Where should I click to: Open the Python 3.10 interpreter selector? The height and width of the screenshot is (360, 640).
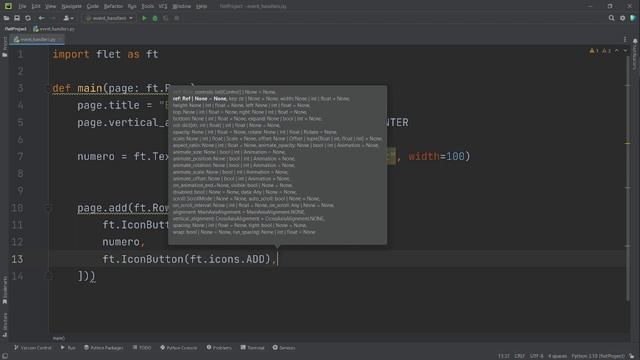(598, 356)
